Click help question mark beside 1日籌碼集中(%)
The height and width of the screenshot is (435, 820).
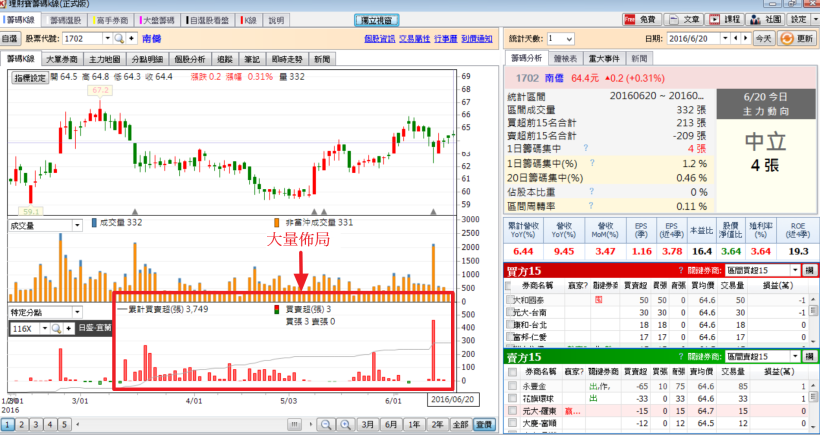point(593,163)
